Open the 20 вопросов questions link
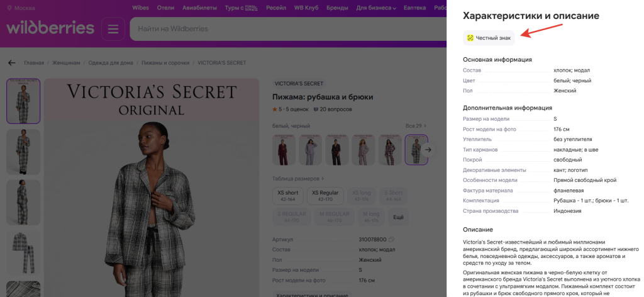 (x=333, y=109)
